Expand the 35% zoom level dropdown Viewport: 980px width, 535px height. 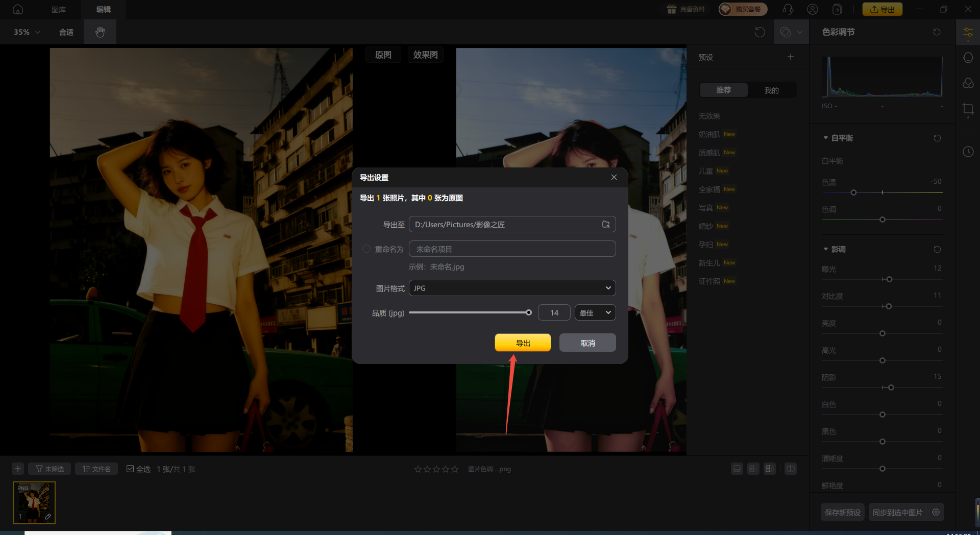(x=27, y=32)
